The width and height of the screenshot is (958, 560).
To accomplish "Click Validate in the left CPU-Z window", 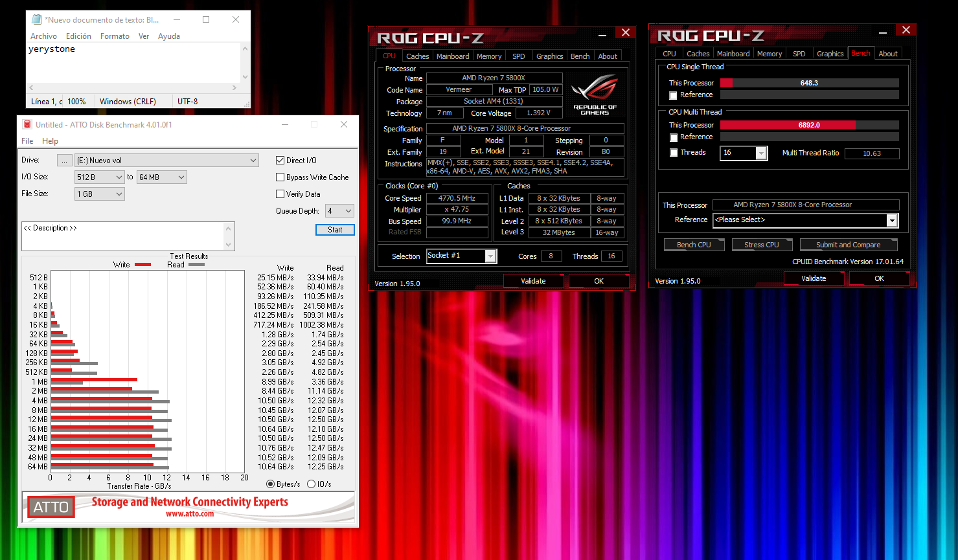I will (533, 281).
